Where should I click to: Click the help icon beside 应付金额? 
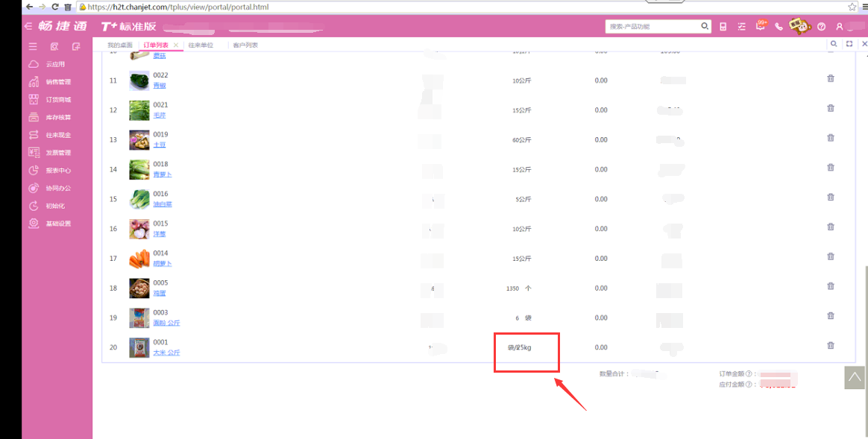(x=749, y=384)
